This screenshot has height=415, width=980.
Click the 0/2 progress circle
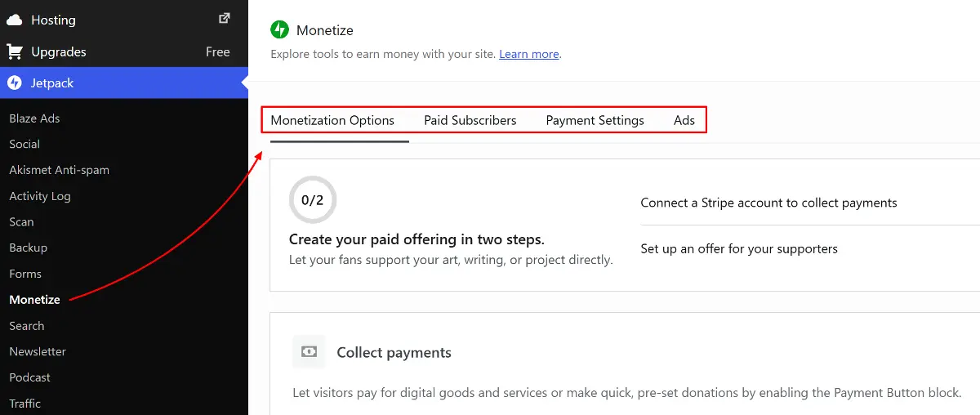[x=313, y=199]
